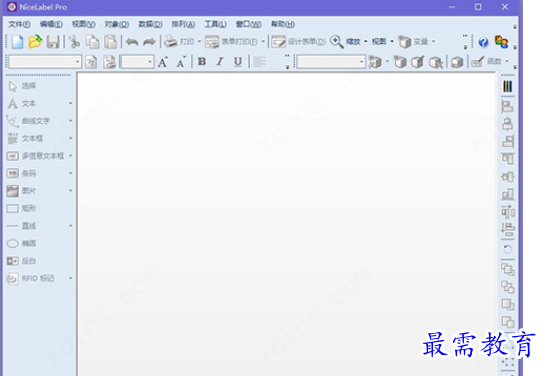The image size is (544, 376).
Task: Click the 设计表单 design form button
Action: [298, 42]
